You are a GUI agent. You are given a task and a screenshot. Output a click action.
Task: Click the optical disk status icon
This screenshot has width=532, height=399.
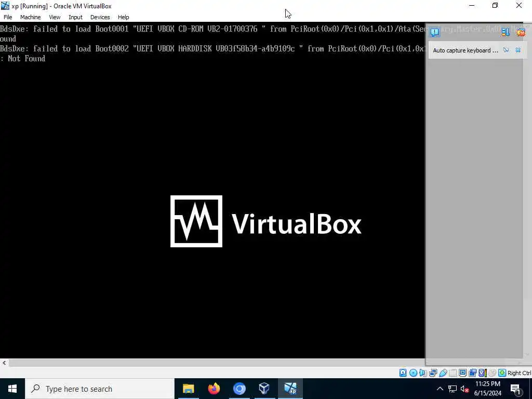click(x=413, y=373)
